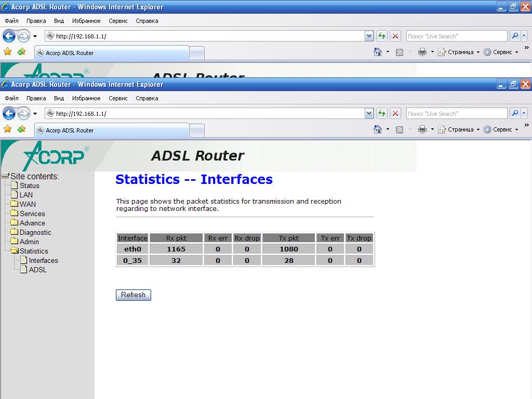Open the ADSL statistics page link
Viewport: 532px width, 399px height.
click(37, 270)
